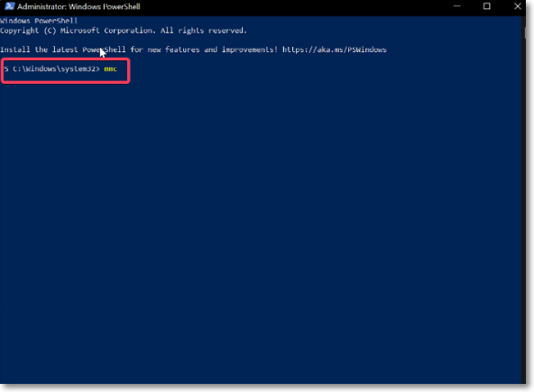Click the title bar text Administrator: Windows PowerShell
The width and height of the screenshot is (534, 392).
pyautogui.click(x=78, y=7)
